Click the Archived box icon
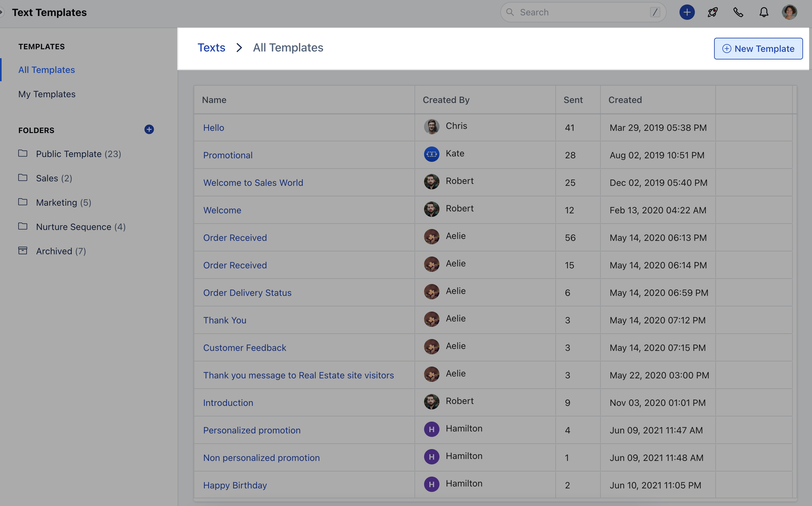The height and width of the screenshot is (506, 812). (23, 251)
